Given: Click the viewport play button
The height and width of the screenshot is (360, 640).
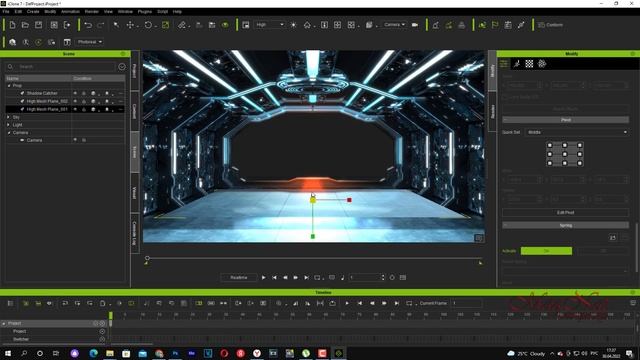Looking at the screenshot, I should click(263, 278).
